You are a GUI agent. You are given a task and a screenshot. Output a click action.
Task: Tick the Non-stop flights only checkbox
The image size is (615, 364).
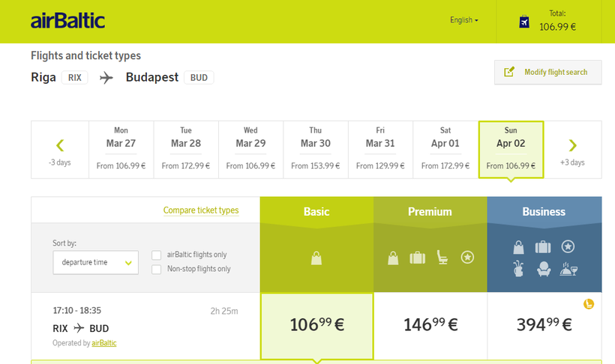(x=156, y=269)
